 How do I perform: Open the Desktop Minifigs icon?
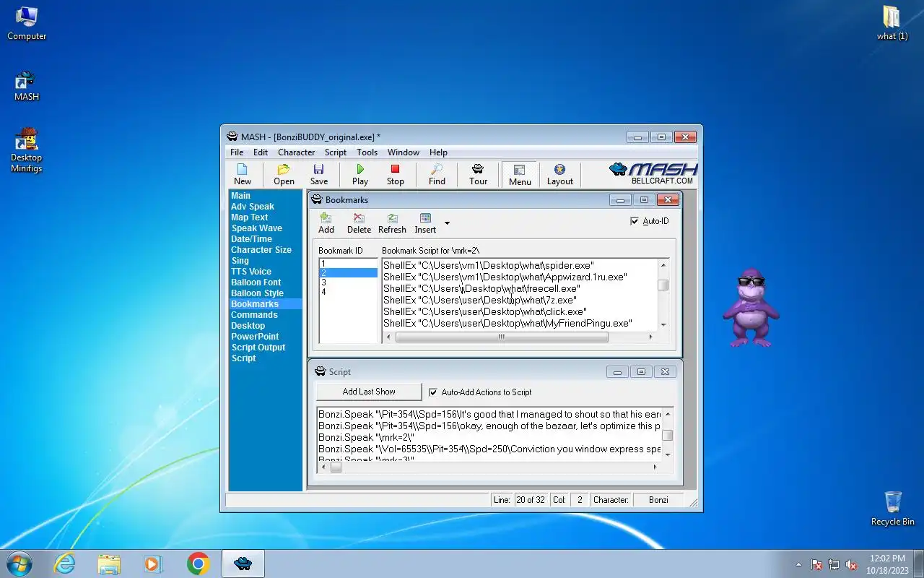tap(27, 150)
